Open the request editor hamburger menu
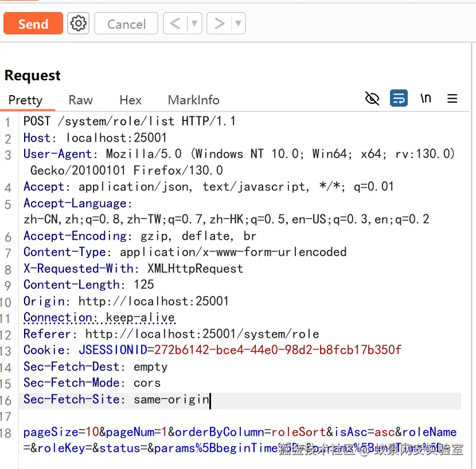 tap(452, 99)
